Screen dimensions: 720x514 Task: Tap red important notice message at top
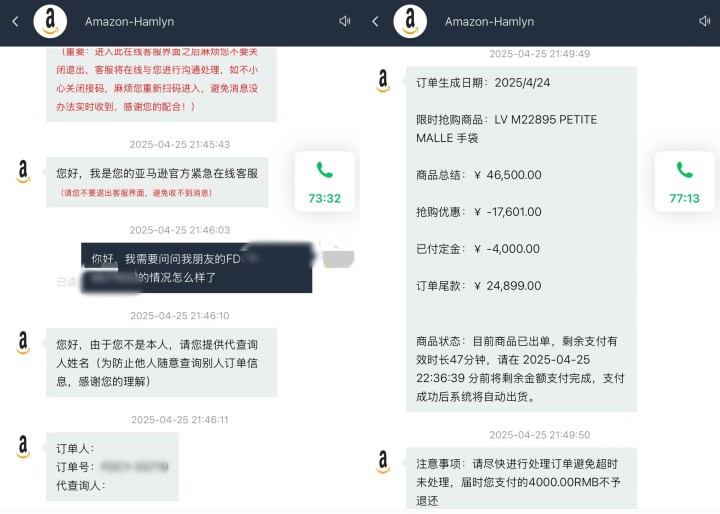161,83
